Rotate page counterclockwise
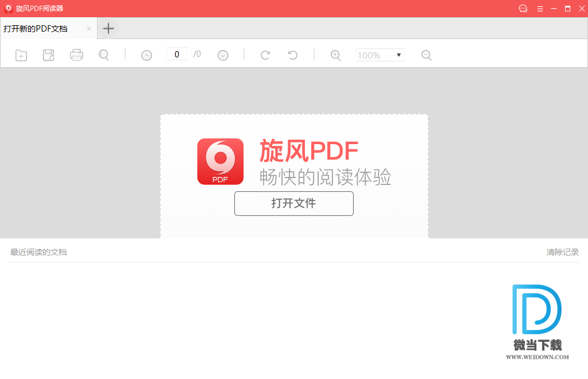 [x=293, y=55]
